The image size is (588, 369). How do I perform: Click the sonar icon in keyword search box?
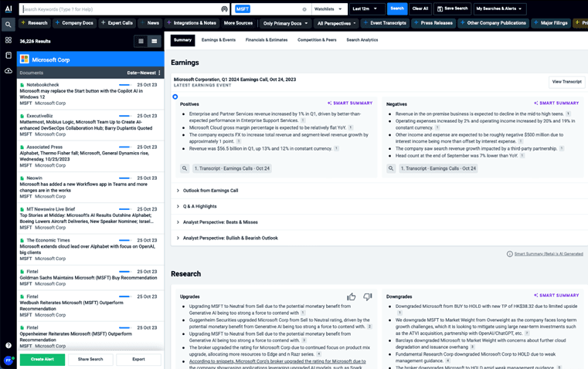224,9
